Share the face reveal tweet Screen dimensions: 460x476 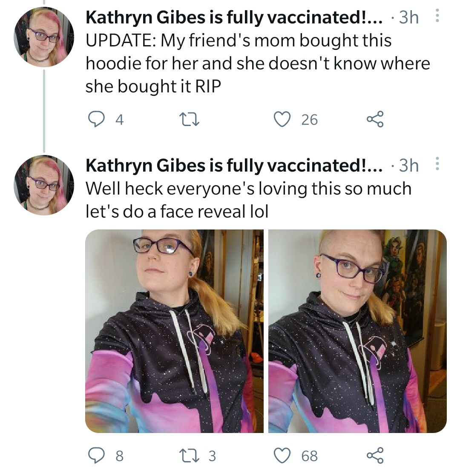375,456
